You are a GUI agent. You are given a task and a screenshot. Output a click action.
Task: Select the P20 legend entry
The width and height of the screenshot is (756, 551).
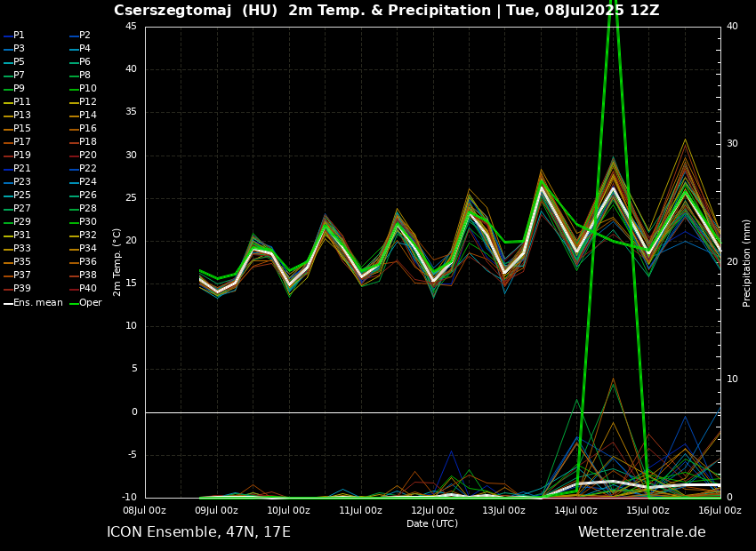[87, 156]
